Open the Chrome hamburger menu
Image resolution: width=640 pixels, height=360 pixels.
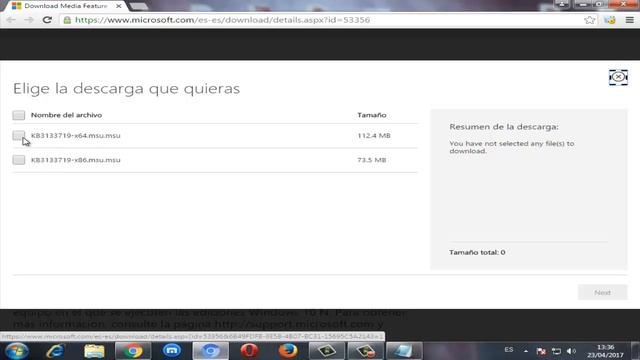[x=629, y=20]
